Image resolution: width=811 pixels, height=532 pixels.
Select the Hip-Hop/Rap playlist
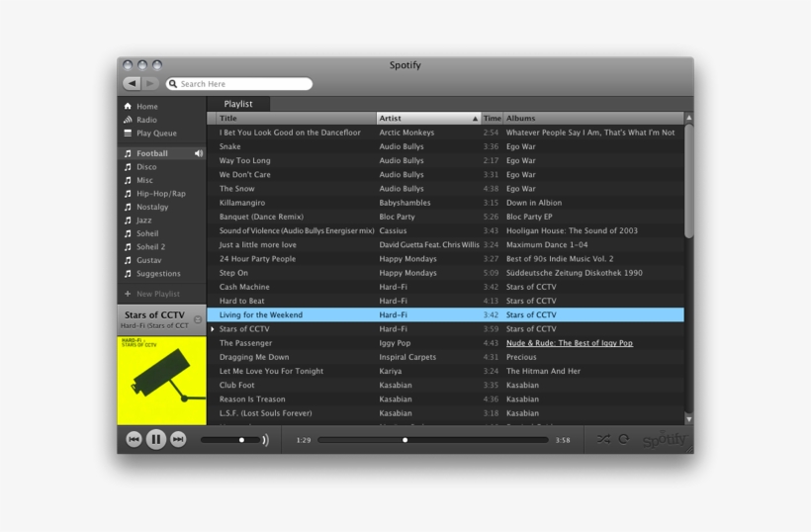tap(161, 194)
